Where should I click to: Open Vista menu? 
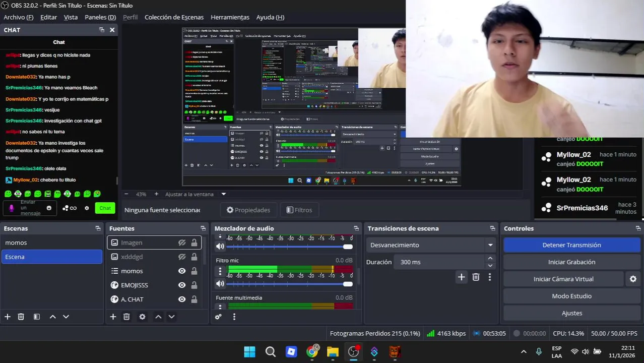(x=71, y=17)
